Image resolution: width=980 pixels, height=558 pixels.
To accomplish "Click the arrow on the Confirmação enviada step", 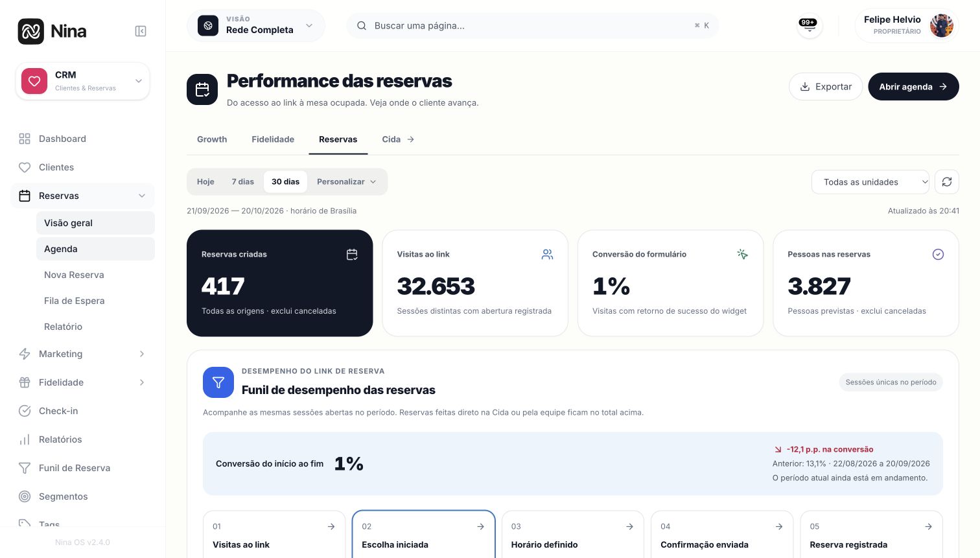I will click(779, 527).
